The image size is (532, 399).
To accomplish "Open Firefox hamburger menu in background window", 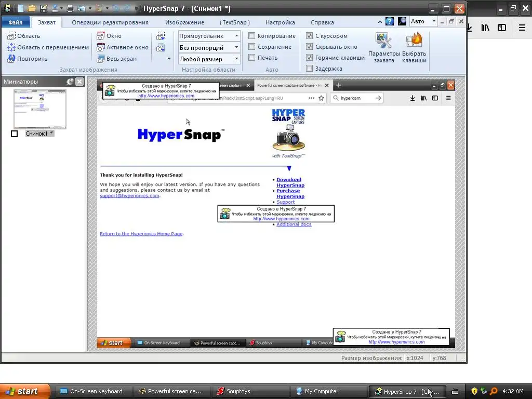I will 522,28.
